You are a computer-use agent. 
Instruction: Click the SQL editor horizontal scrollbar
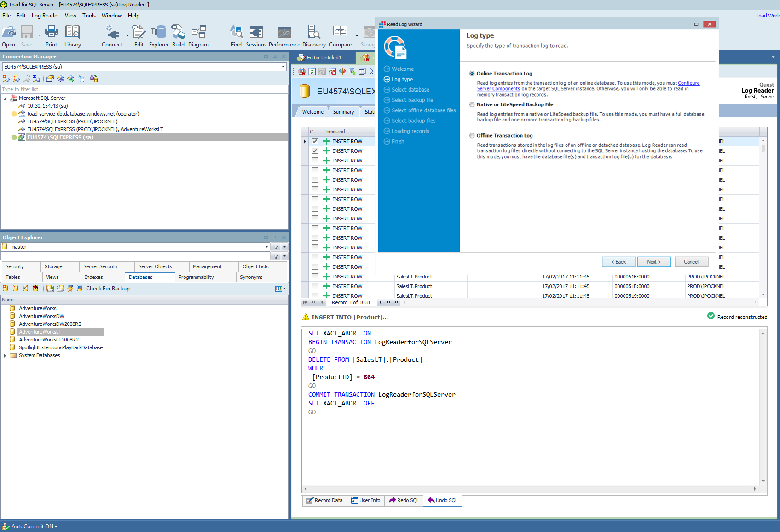[x=530, y=489]
